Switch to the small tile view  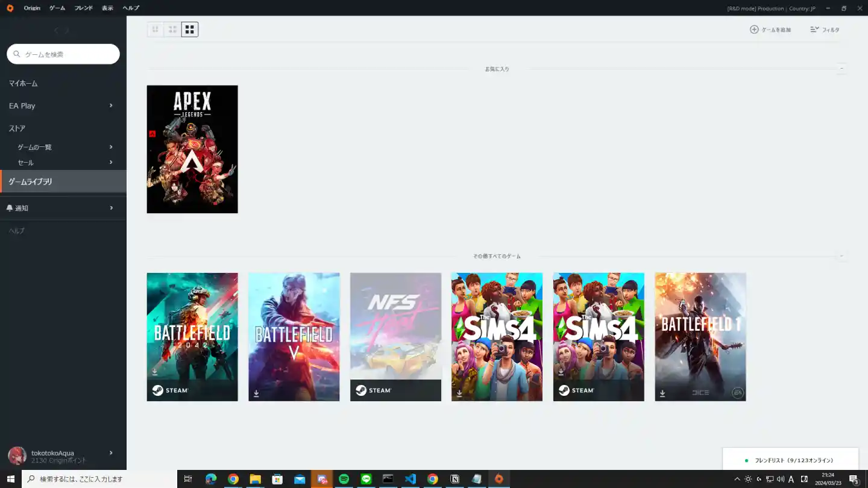tap(156, 30)
